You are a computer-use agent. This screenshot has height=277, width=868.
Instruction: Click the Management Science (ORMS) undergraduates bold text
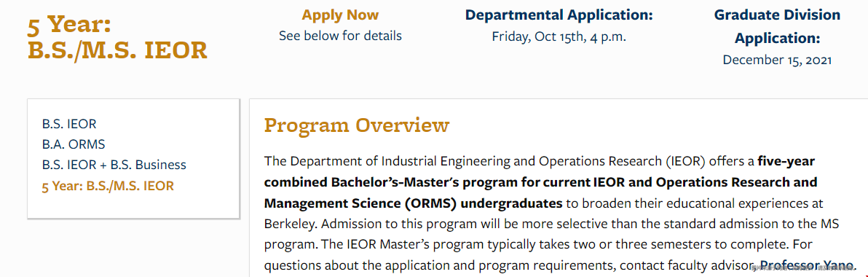pyautogui.click(x=414, y=203)
